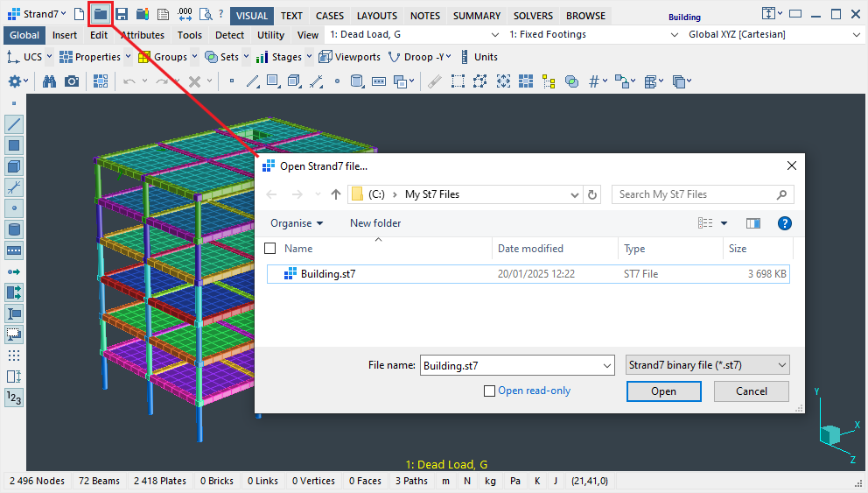Click select by sets overlapping circles icon
This screenshot has width=868, height=493.
pos(572,82)
